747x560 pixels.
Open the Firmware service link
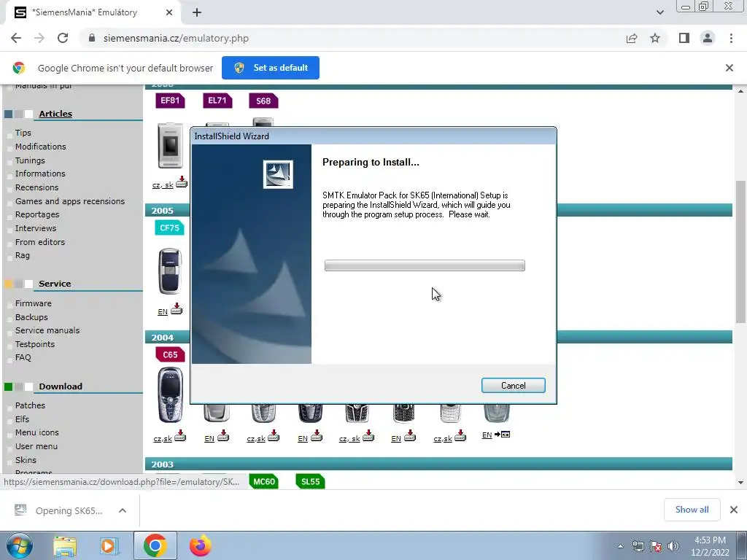coord(34,303)
